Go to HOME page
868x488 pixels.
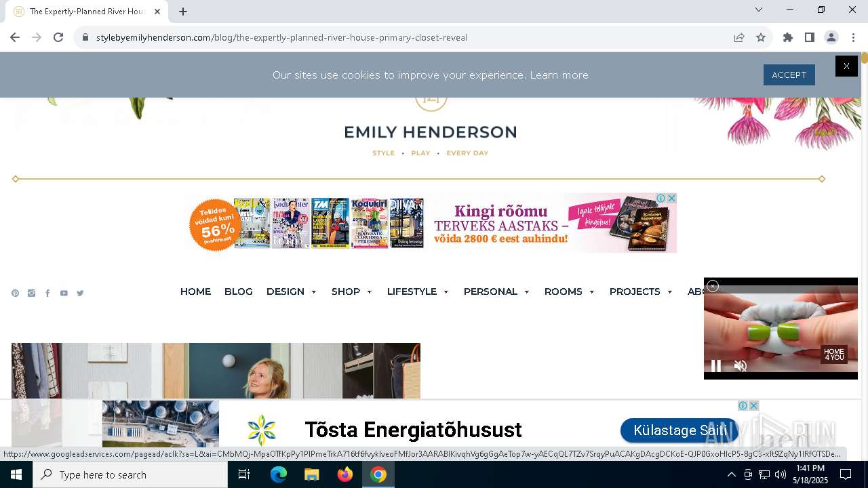[195, 291]
